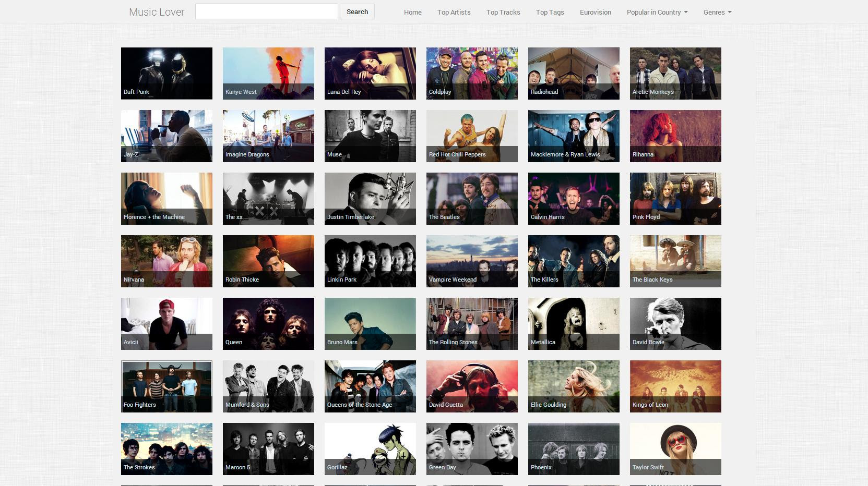Screen dimensions: 868x486
Task: Go to the Home page
Action: point(413,12)
